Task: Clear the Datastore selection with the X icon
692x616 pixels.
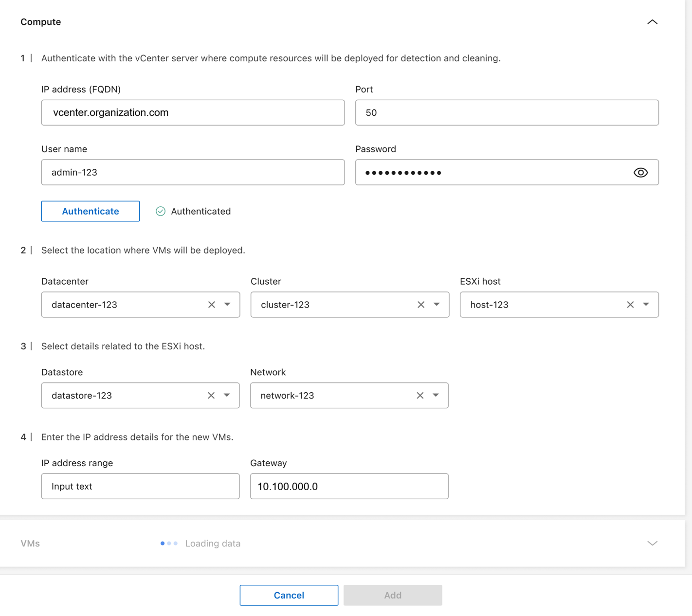Action: coord(211,396)
